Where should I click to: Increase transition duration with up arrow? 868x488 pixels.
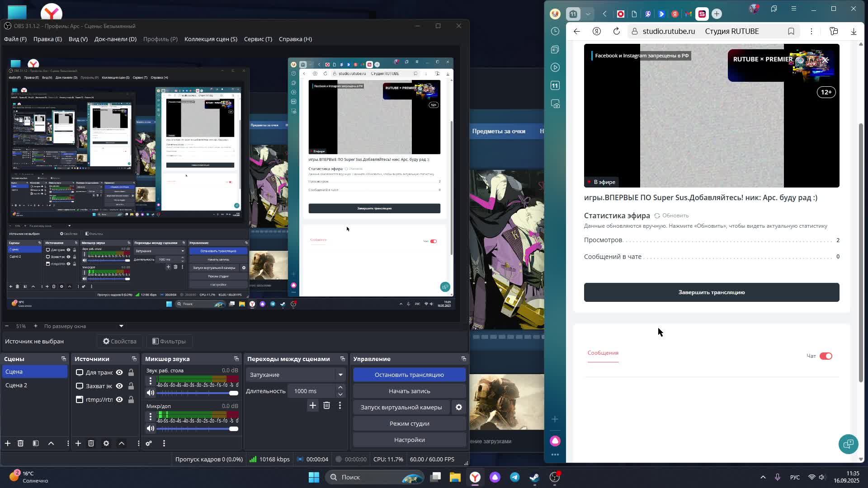click(340, 388)
